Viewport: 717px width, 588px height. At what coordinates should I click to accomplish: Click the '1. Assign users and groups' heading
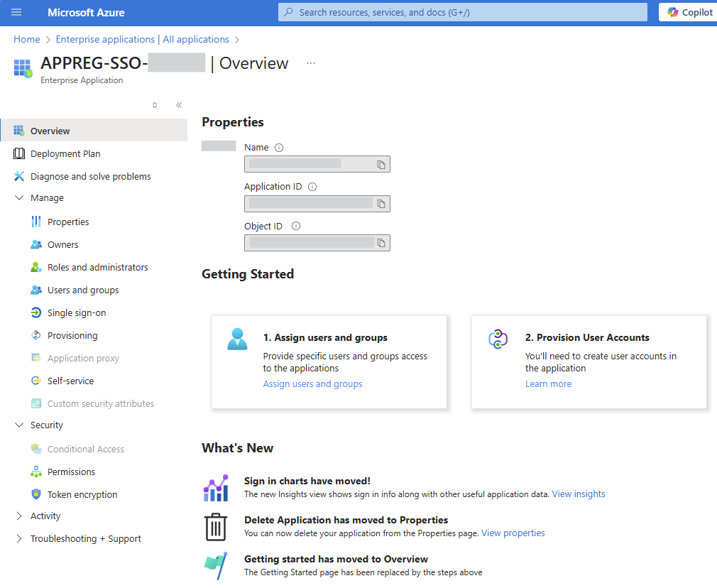[325, 338]
